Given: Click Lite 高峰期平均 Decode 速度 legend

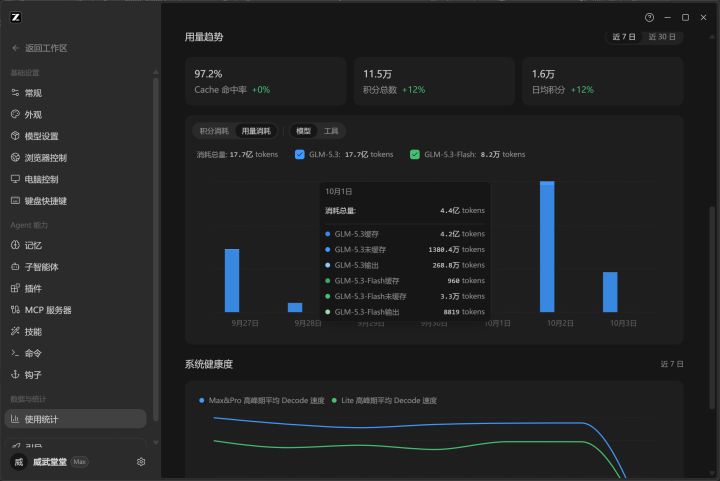Looking at the screenshot, I should [384, 401].
